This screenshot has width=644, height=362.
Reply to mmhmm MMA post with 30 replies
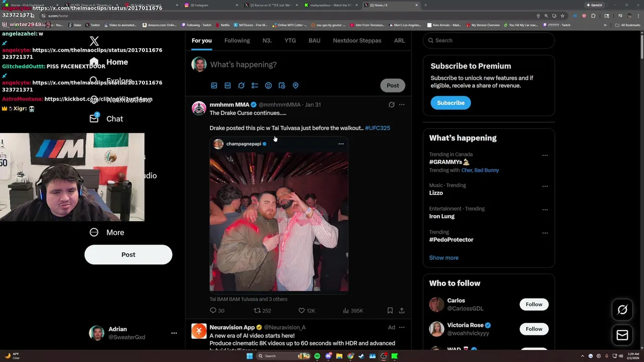pyautogui.click(x=217, y=311)
